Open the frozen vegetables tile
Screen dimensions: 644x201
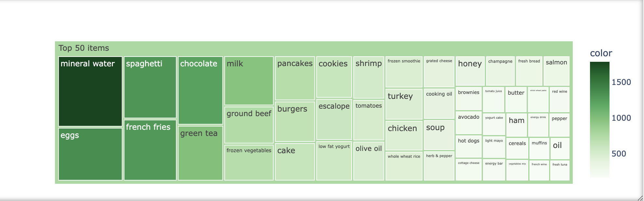pyautogui.click(x=249, y=163)
